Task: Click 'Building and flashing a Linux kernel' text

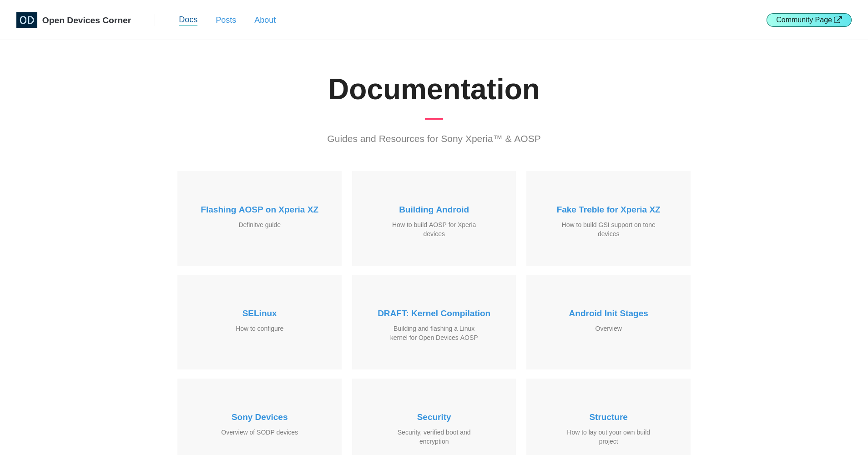Action: [434, 333]
